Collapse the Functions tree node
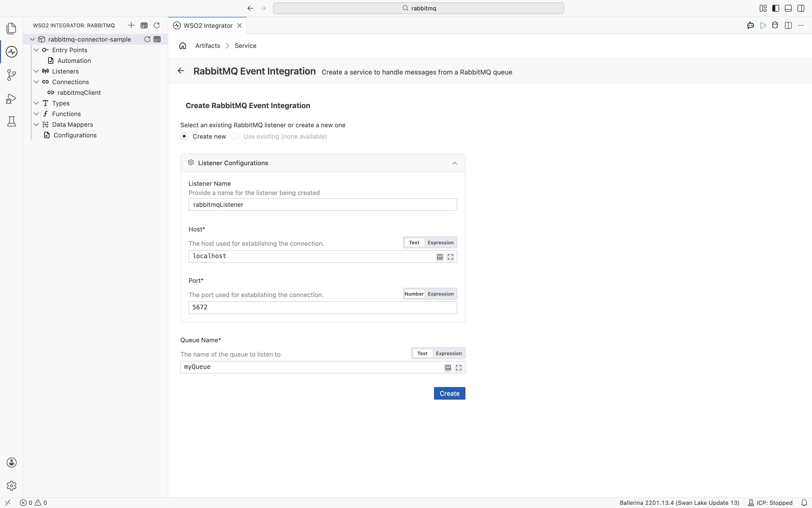 pyautogui.click(x=36, y=114)
